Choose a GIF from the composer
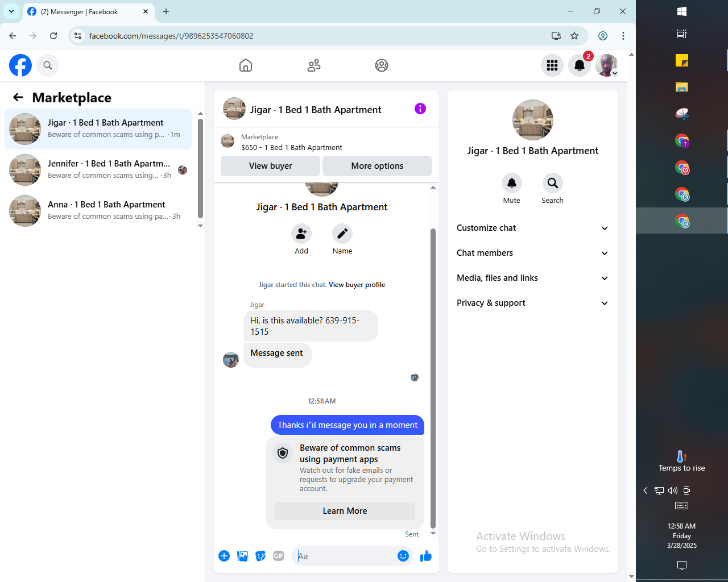The image size is (728, 582). (279, 556)
